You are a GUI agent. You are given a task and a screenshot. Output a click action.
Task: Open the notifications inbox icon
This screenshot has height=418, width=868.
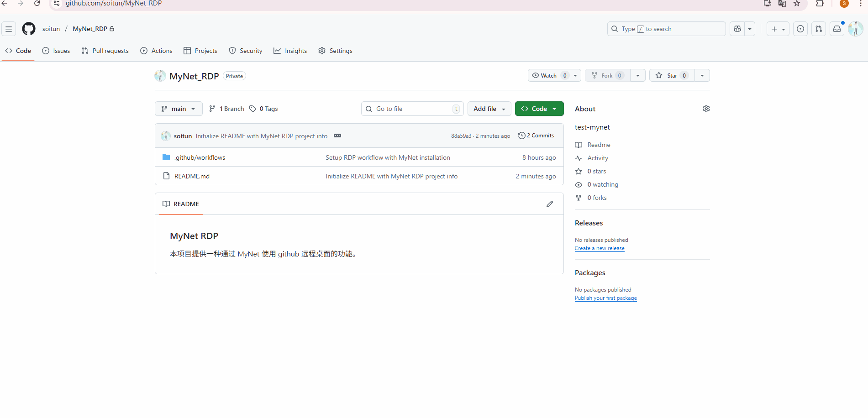click(x=836, y=29)
